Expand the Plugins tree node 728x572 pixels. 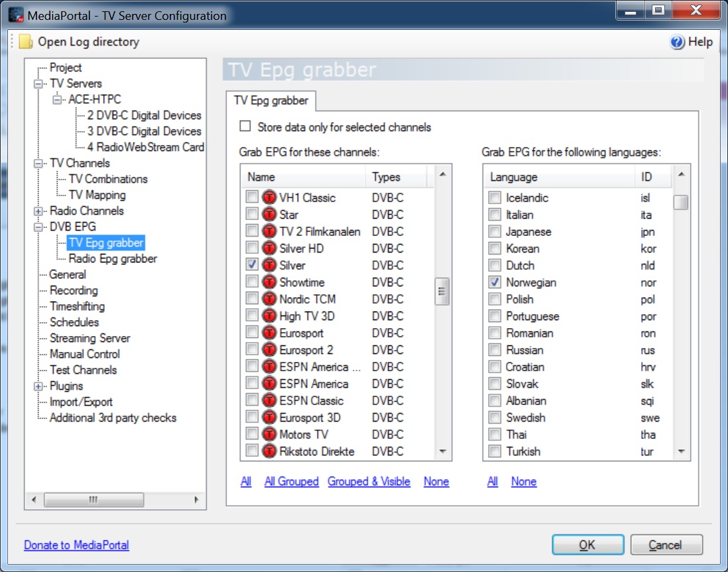(38, 386)
